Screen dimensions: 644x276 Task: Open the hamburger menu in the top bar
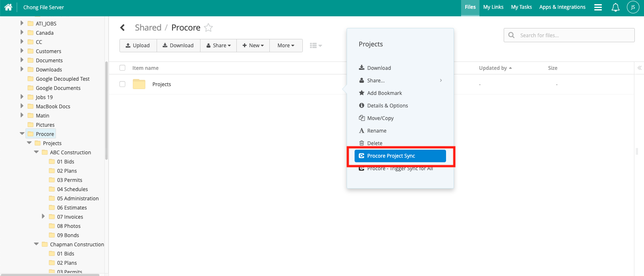(598, 7)
